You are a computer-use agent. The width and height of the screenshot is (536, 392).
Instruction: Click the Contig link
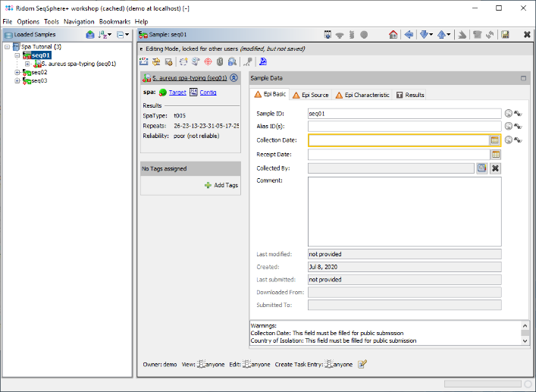(x=208, y=93)
